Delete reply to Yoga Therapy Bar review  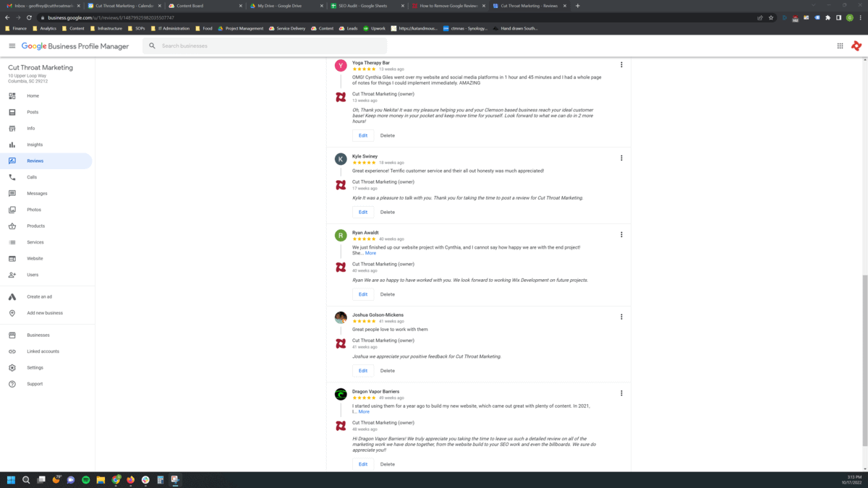388,135
